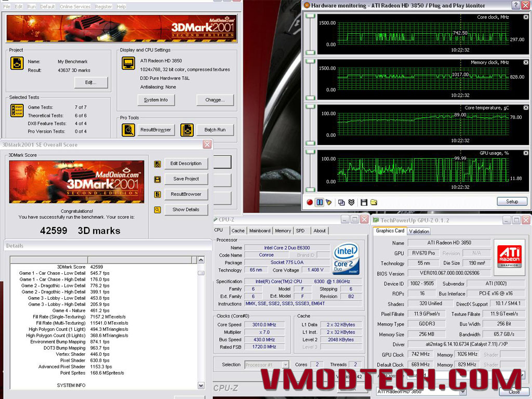Viewport: 532px width, 399px height.
Task: Click the Setup button in Hardware monitoring
Action: [x=512, y=202]
